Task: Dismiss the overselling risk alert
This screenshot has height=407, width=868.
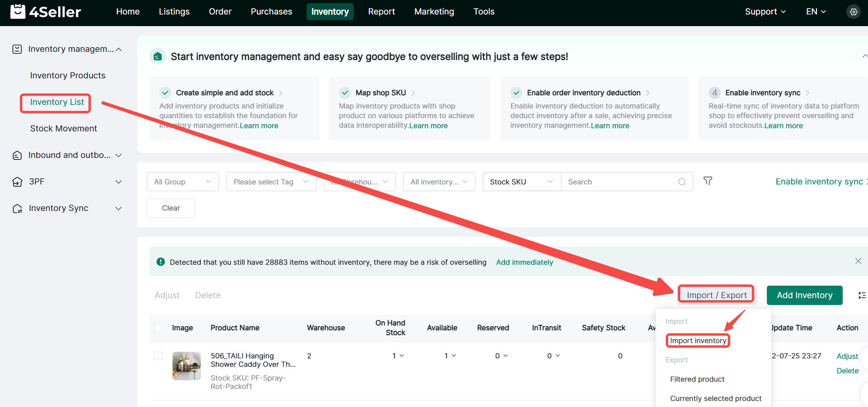Action: (858, 261)
